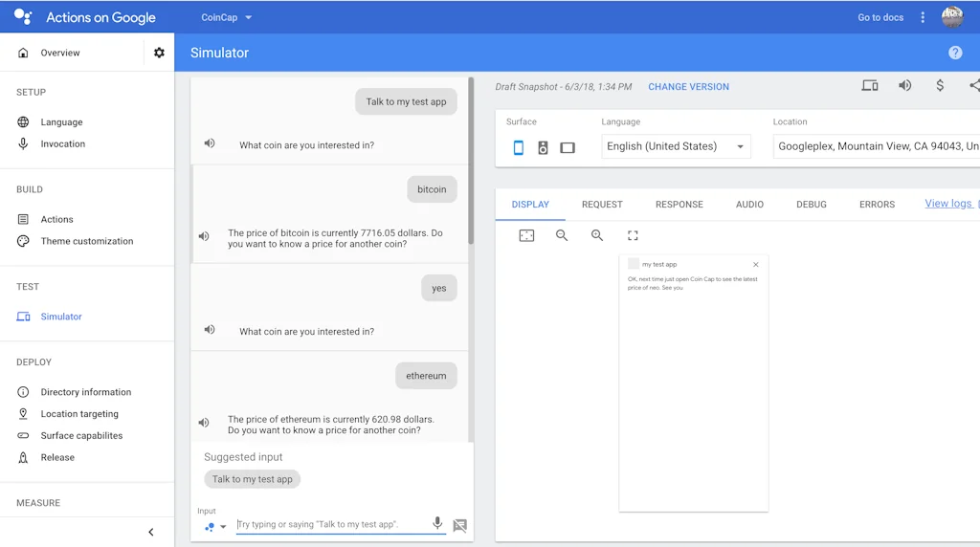980x547 pixels.
Task: Enter fullscreen display view icon
Action: (x=633, y=235)
